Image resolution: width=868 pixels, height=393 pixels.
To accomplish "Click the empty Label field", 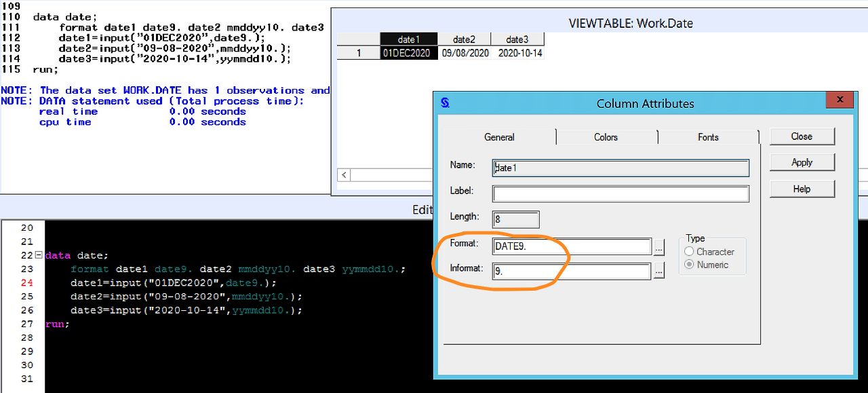I will click(x=620, y=193).
